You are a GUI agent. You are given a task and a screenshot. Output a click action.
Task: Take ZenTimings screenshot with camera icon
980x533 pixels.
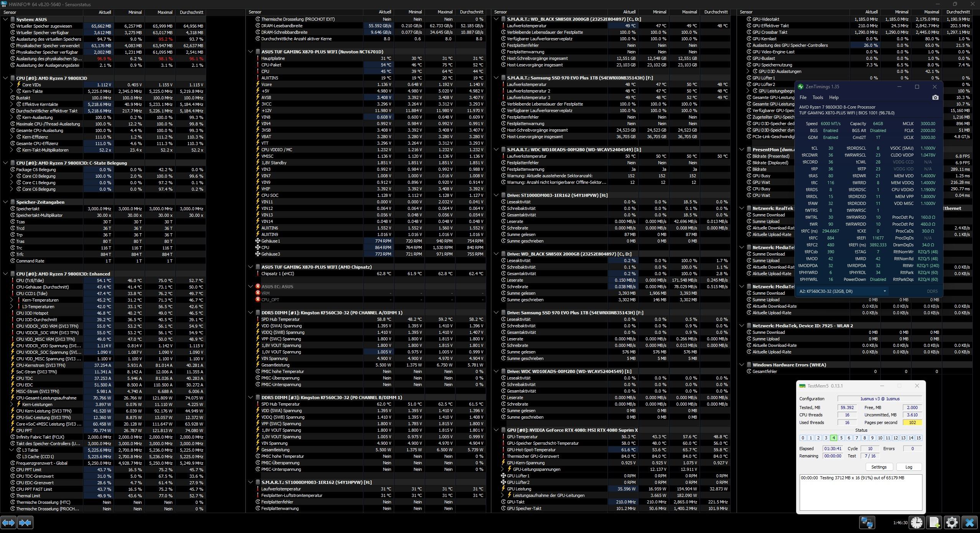click(x=935, y=97)
